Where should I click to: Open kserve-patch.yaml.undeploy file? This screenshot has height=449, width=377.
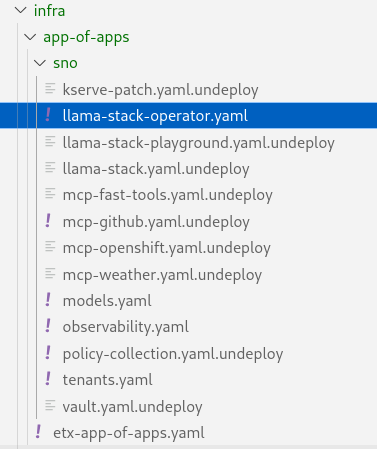point(160,90)
